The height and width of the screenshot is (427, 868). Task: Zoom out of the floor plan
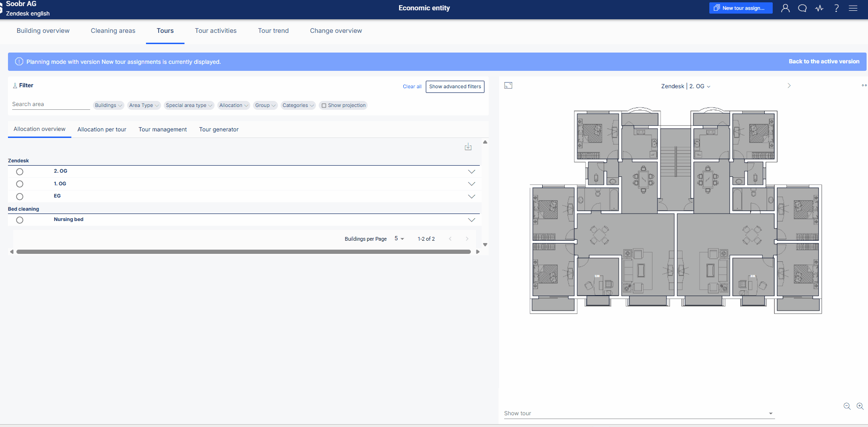[847, 406]
